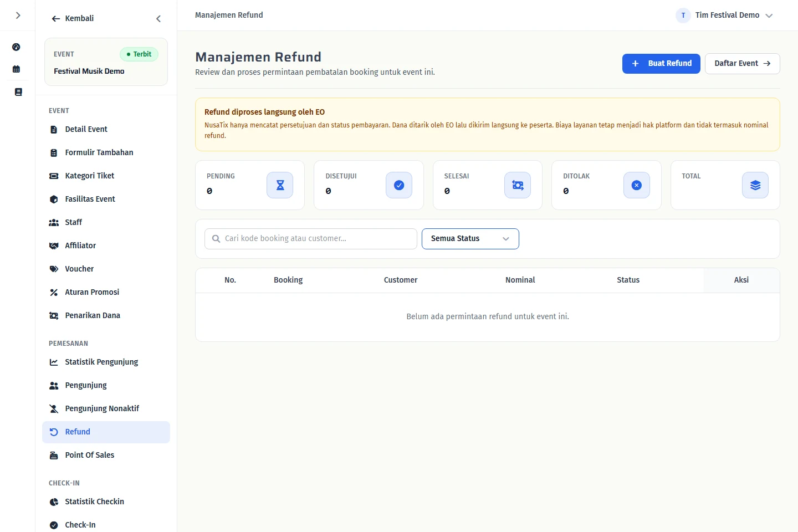The height and width of the screenshot is (532, 798).
Task: Click the Ditolak cross icon
Action: click(x=637, y=185)
